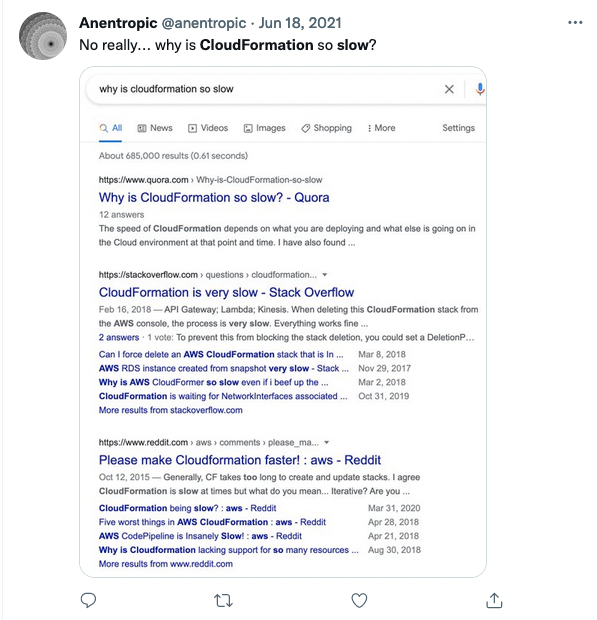Like the tweet with the heart icon
This screenshot has height=620, width=597.
(359, 600)
